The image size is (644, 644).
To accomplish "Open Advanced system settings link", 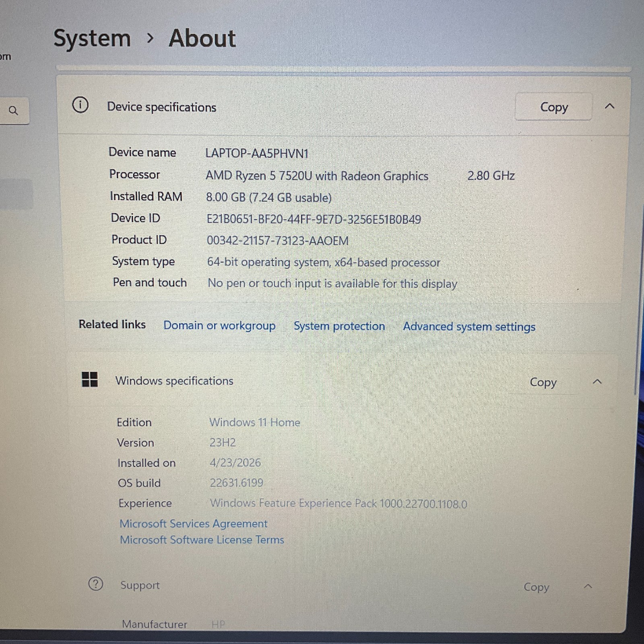I will pyautogui.click(x=469, y=327).
